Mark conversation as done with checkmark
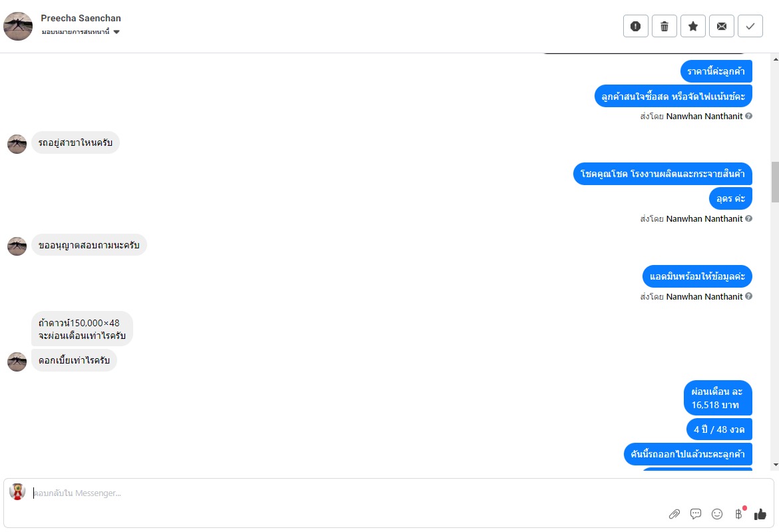Screen dimensions: 779x532 tap(750, 26)
